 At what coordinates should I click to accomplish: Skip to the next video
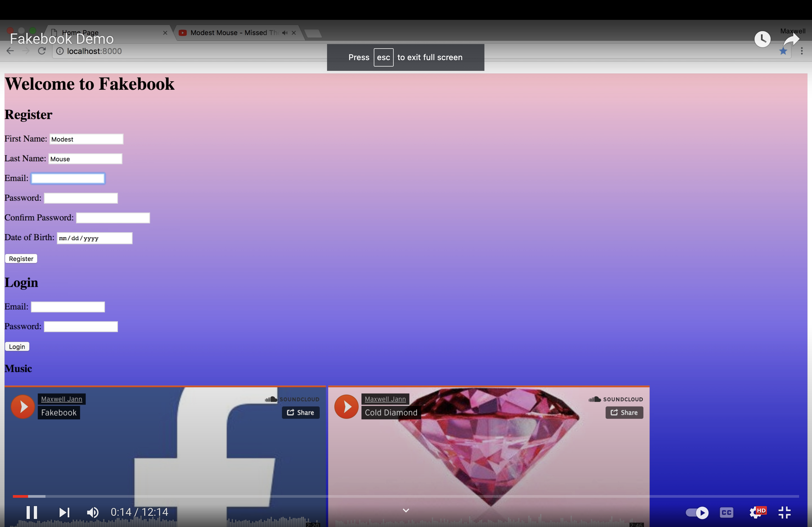click(64, 512)
